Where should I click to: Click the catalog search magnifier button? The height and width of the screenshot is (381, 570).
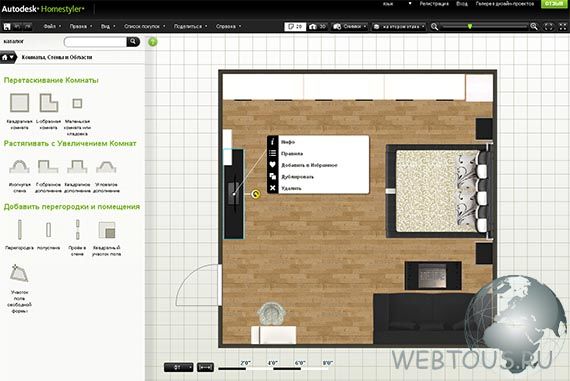[x=133, y=42]
